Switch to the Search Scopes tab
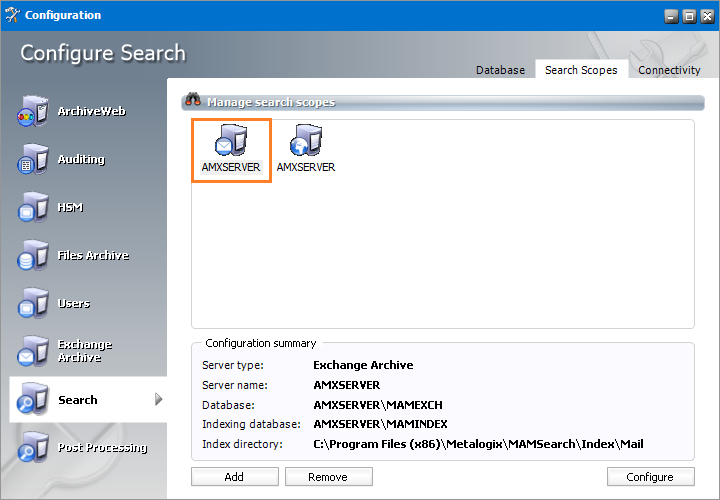 pyautogui.click(x=581, y=70)
